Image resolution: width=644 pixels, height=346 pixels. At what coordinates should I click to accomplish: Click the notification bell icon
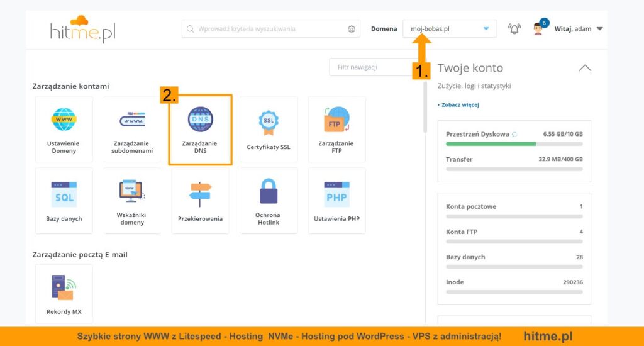pyautogui.click(x=514, y=29)
